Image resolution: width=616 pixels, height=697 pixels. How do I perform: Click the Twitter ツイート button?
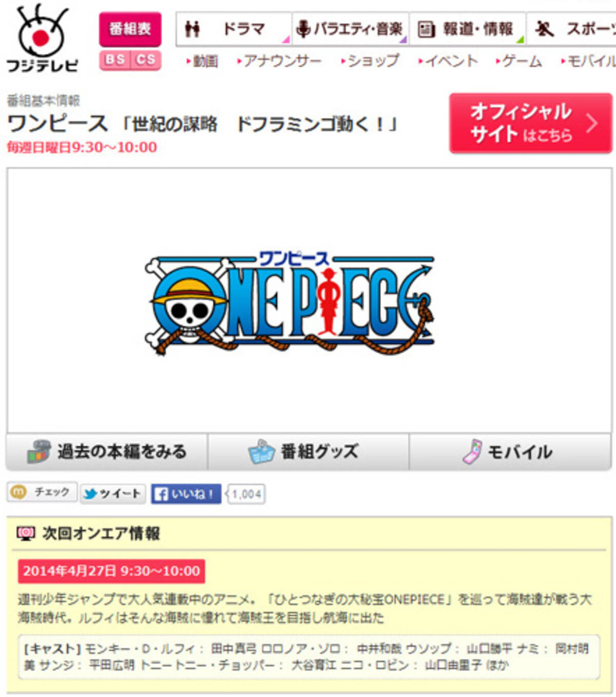click(113, 494)
